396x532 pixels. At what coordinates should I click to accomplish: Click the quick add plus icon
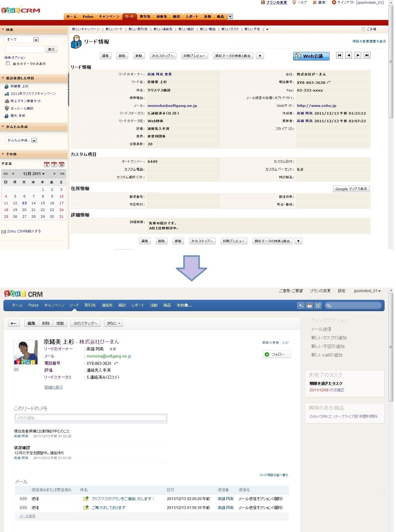click(301, 305)
